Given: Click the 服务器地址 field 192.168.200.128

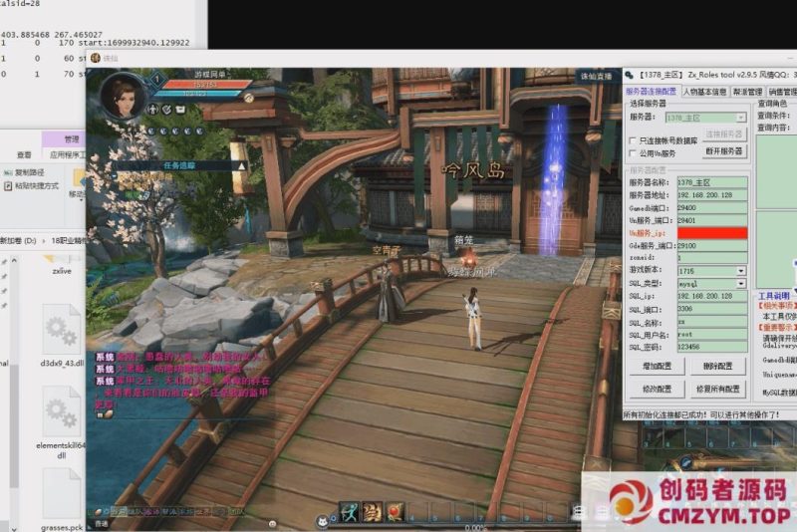Looking at the screenshot, I should (712, 195).
